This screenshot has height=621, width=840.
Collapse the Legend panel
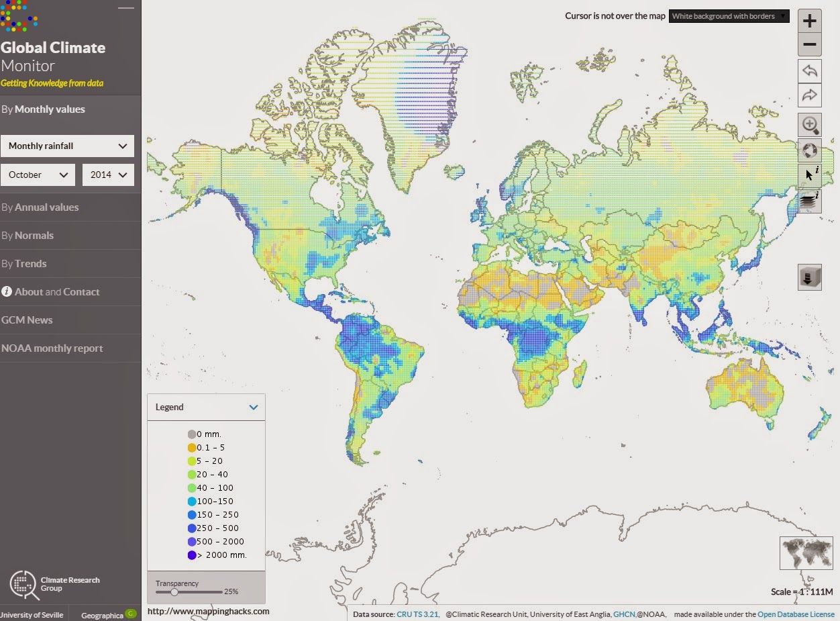tap(253, 407)
